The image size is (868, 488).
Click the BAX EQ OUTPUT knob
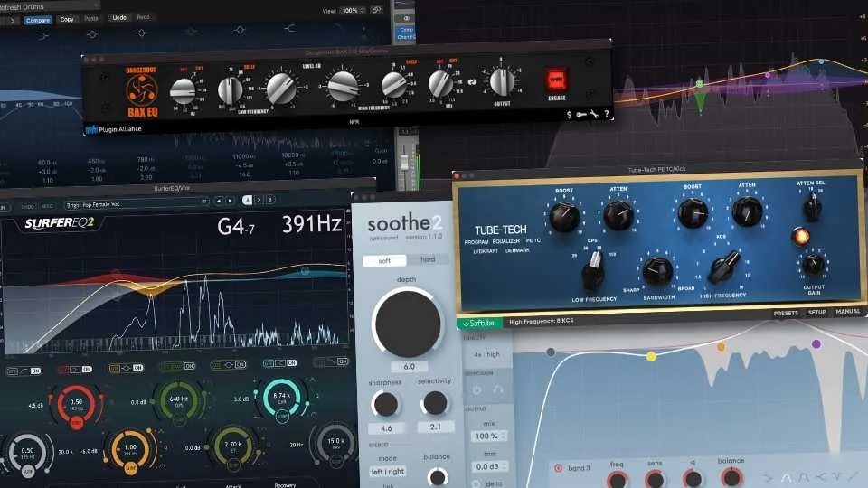(502, 81)
